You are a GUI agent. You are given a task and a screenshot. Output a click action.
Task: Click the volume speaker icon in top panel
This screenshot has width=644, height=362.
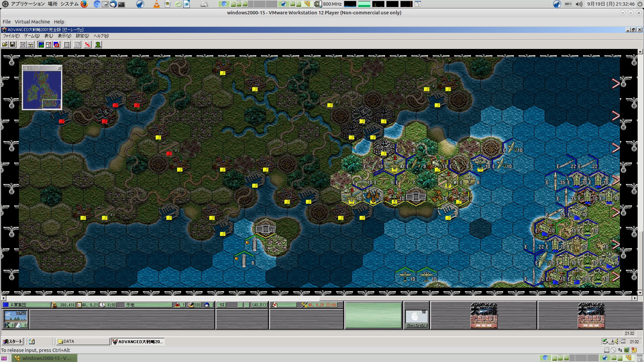pos(579,4)
